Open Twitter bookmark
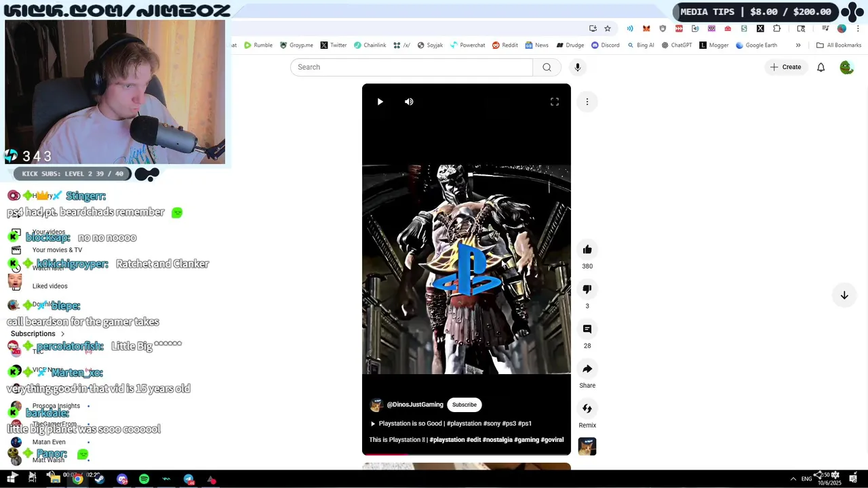868x488 pixels. (x=334, y=45)
